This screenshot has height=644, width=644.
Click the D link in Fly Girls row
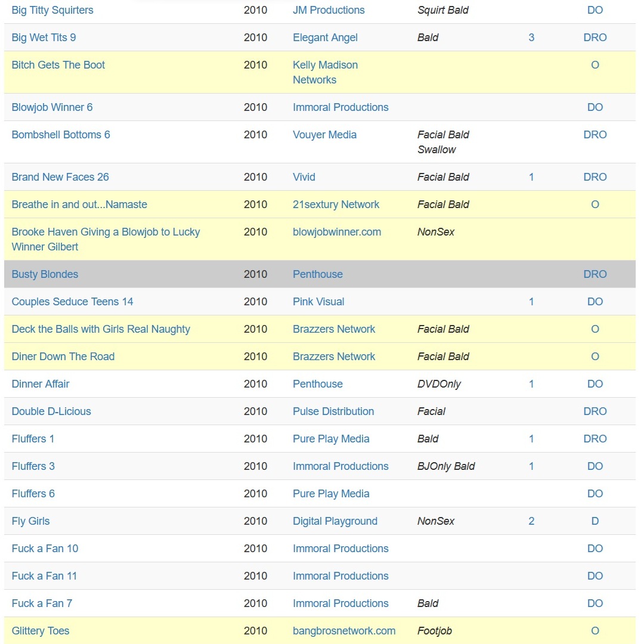click(595, 521)
